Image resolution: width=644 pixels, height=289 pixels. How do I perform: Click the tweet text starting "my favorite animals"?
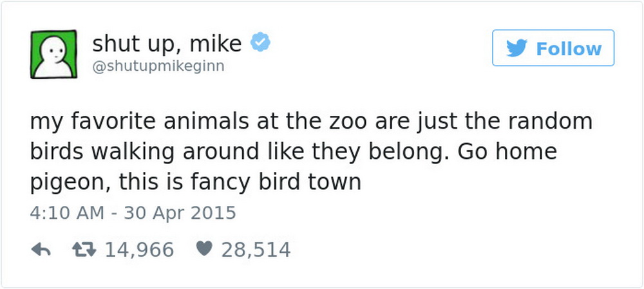(x=311, y=151)
